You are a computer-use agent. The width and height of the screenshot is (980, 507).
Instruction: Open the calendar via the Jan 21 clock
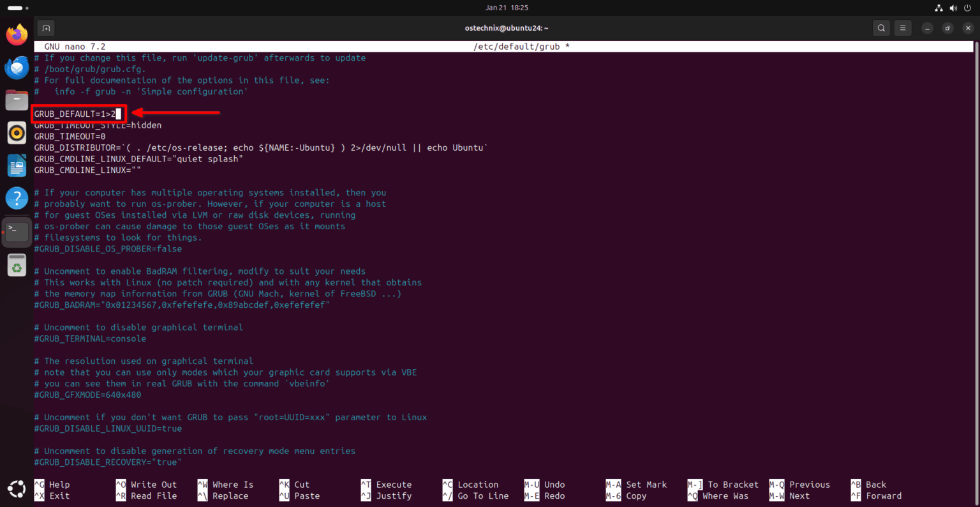pos(507,8)
